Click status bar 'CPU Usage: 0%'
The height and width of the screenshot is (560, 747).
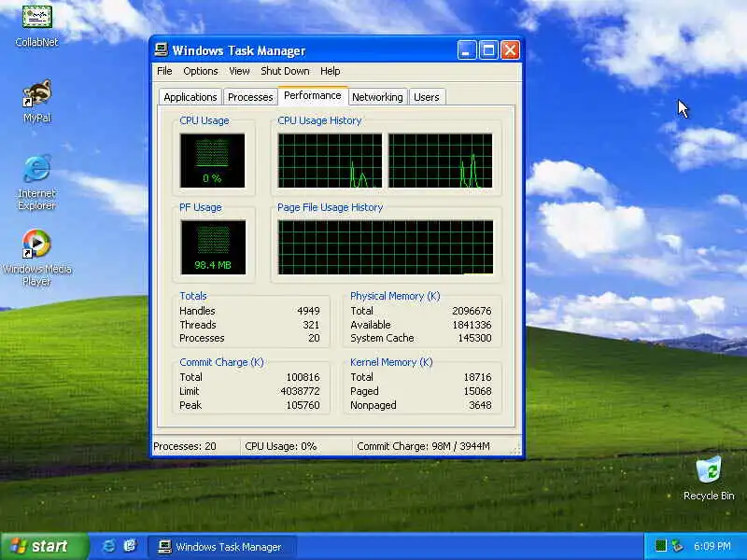point(281,447)
